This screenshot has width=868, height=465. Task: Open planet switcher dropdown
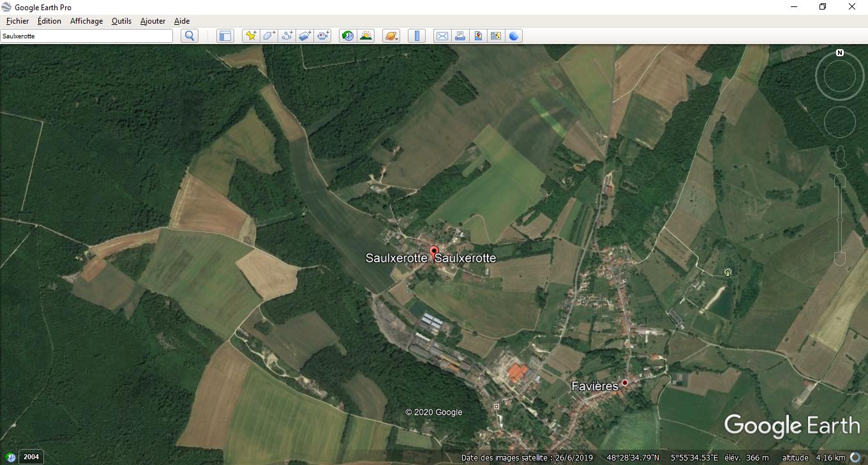[x=391, y=36]
